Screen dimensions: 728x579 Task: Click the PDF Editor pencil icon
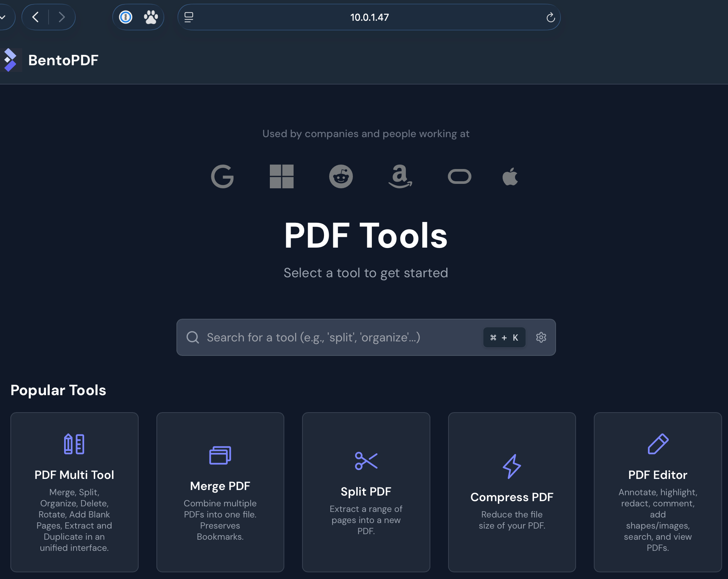point(658,444)
